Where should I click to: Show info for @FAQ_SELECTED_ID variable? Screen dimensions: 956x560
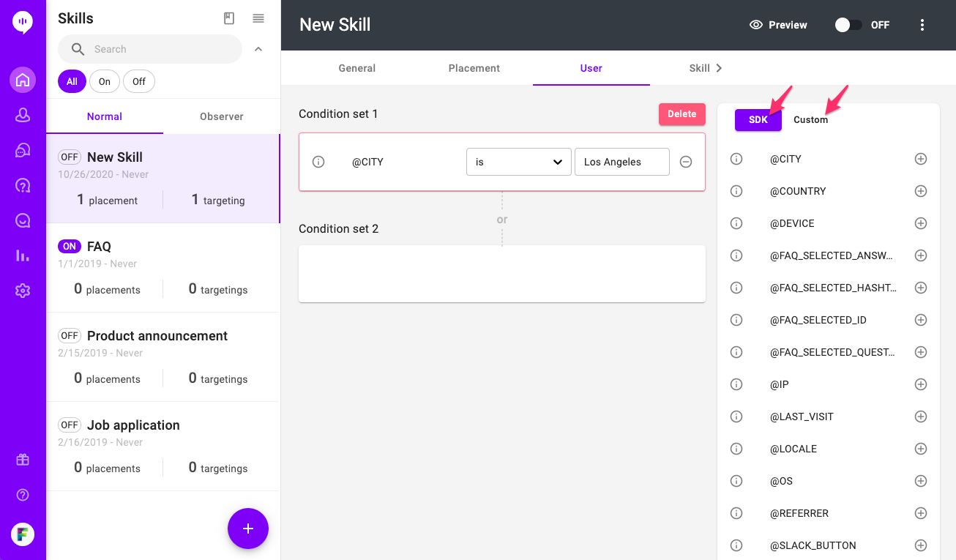click(736, 320)
